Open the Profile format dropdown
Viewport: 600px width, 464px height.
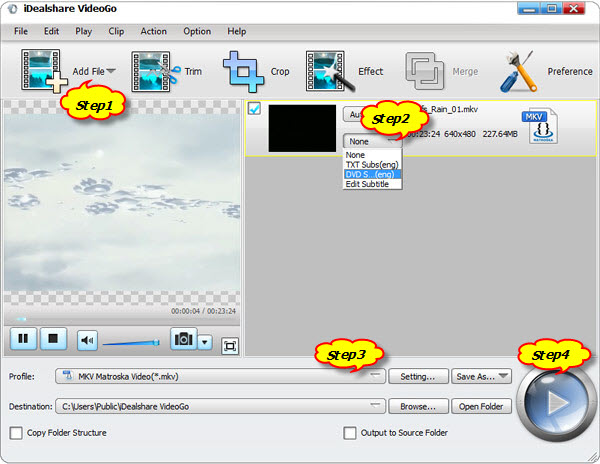pos(220,376)
